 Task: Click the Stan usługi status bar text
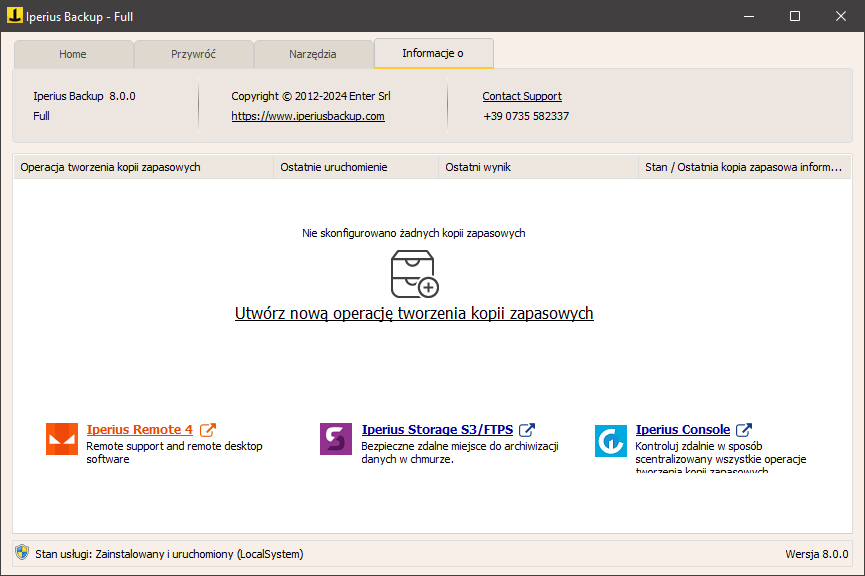tap(169, 554)
